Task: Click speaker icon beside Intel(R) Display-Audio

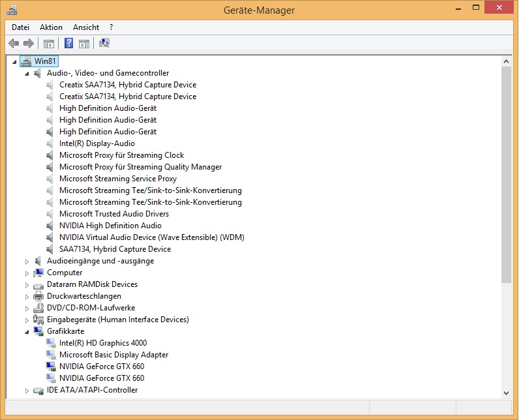Action: click(x=50, y=143)
